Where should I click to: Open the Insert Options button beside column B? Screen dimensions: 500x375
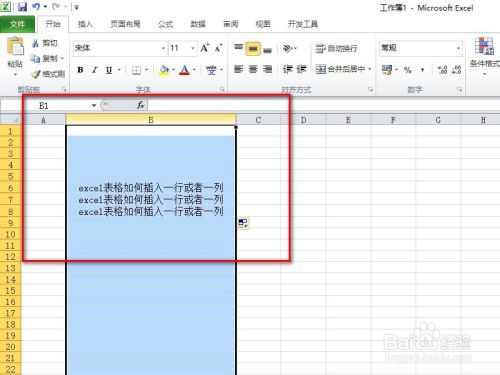pyautogui.click(x=244, y=223)
